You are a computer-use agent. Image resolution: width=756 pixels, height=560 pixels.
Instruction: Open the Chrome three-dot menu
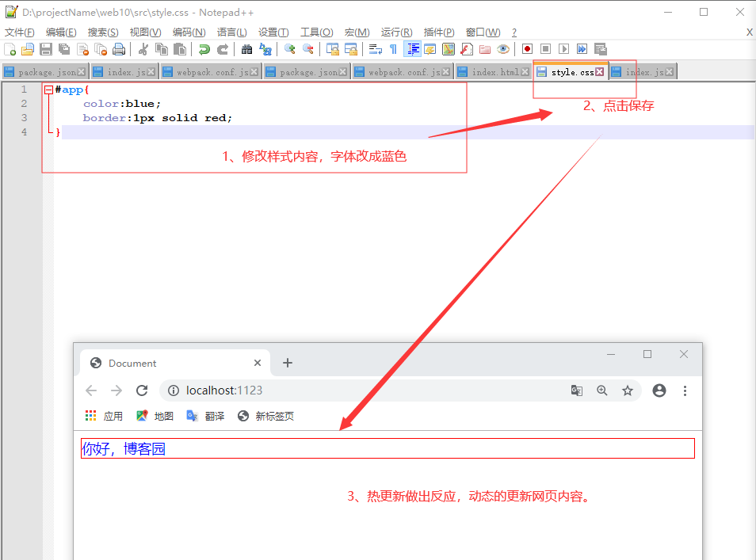(x=685, y=390)
